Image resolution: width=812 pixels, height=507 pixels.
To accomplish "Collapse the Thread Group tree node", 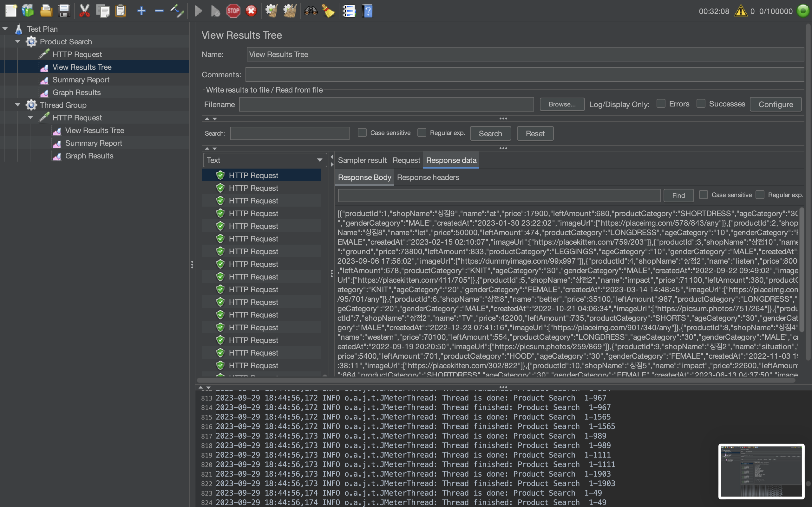I will click(18, 105).
